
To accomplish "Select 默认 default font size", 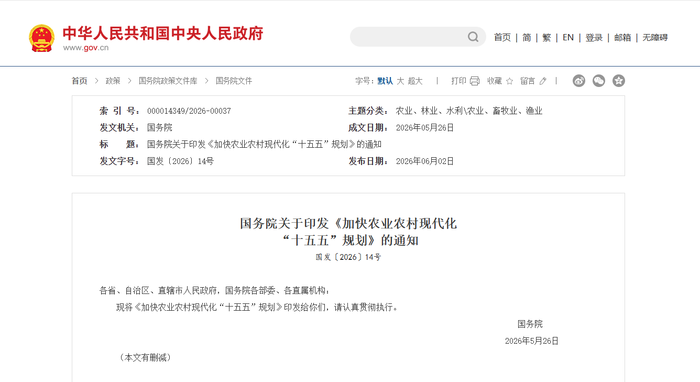I will [x=385, y=81].
